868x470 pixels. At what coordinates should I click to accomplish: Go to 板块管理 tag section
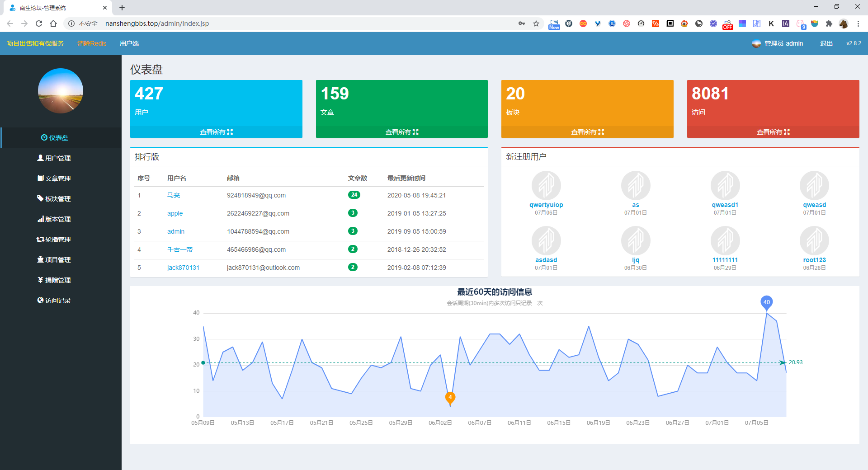coord(54,199)
